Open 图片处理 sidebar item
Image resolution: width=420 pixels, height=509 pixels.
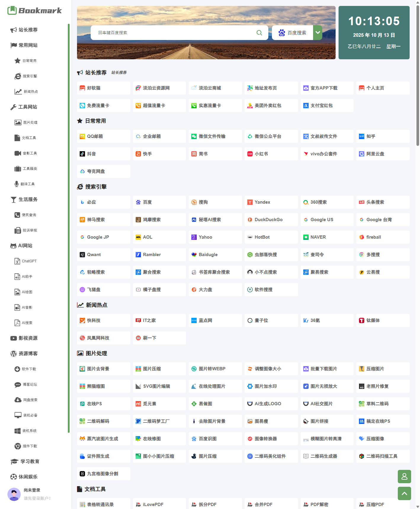pos(26,122)
